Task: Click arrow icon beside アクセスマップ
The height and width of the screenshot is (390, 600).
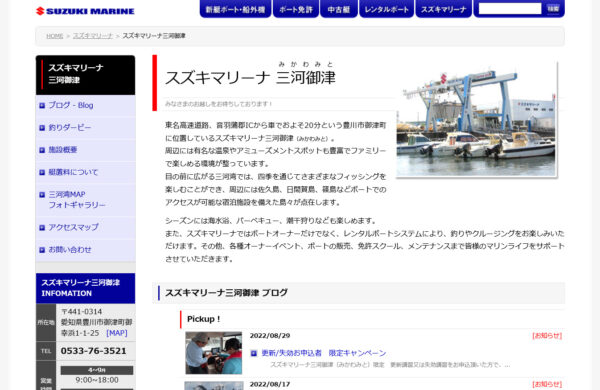Action: 42,228
